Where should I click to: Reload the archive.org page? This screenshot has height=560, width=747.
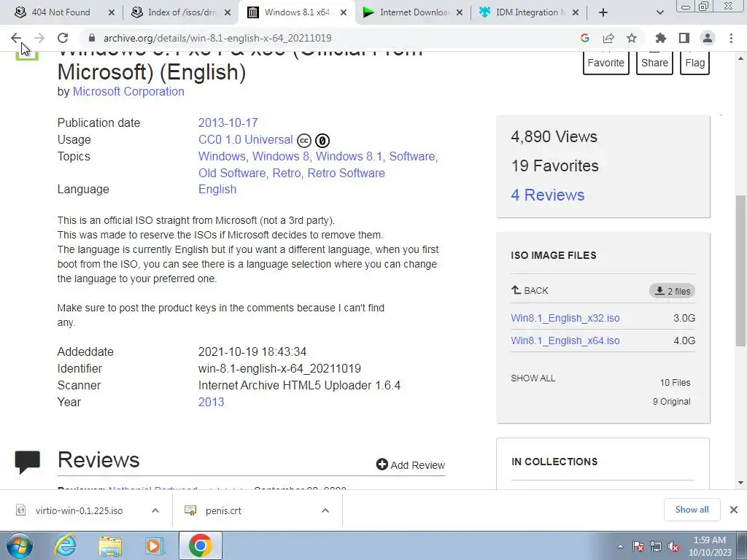click(x=63, y=38)
